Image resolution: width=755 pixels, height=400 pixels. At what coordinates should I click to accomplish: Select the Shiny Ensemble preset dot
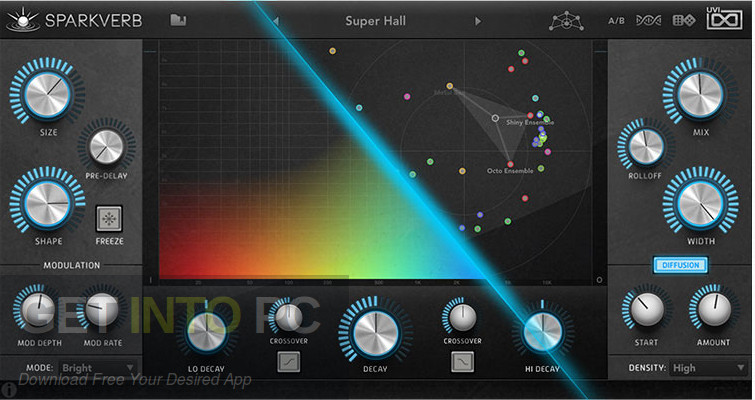(530, 116)
